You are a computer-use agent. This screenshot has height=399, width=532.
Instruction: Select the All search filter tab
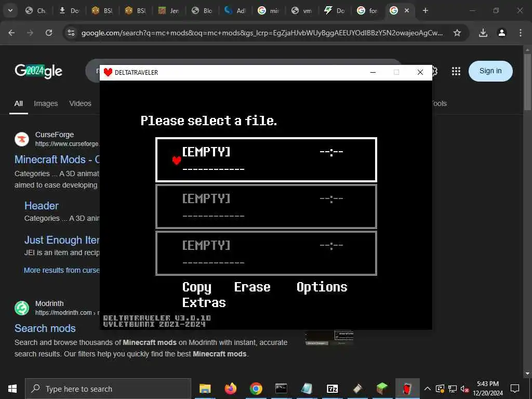[x=19, y=103]
